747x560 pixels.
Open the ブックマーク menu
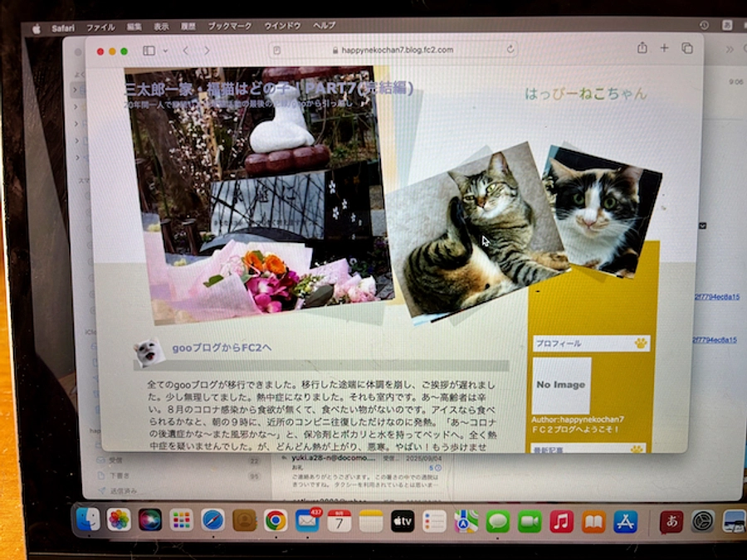[230, 27]
